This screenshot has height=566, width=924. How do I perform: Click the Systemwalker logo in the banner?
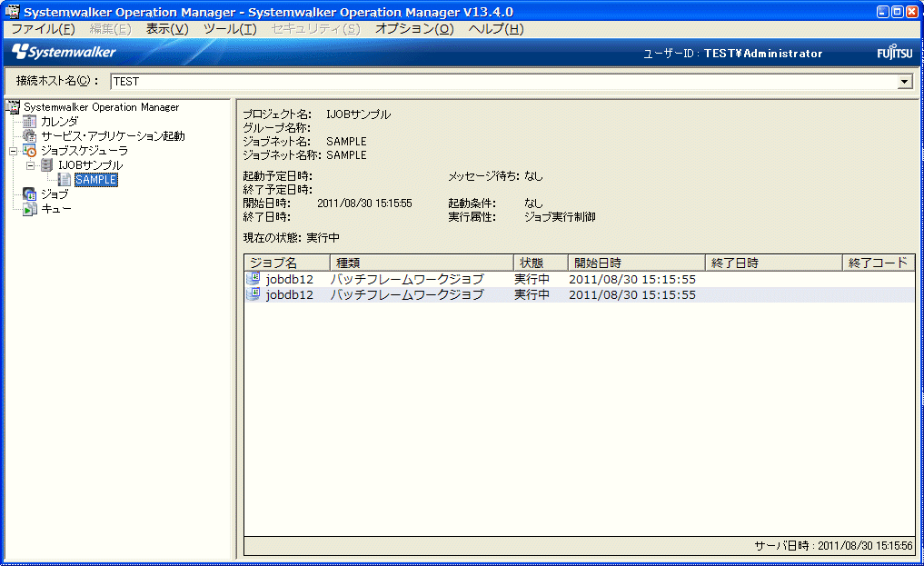coord(65,52)
